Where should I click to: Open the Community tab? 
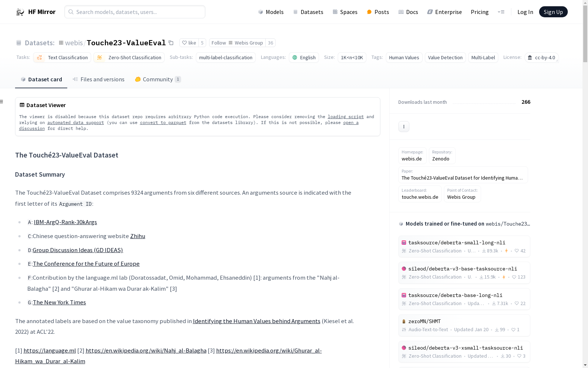[158, 79]
